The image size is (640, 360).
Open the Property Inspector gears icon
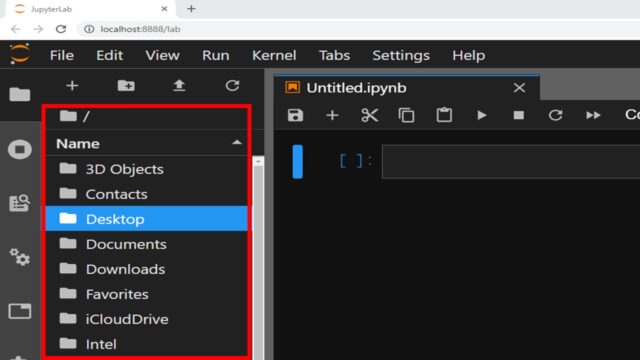point(20,257)
